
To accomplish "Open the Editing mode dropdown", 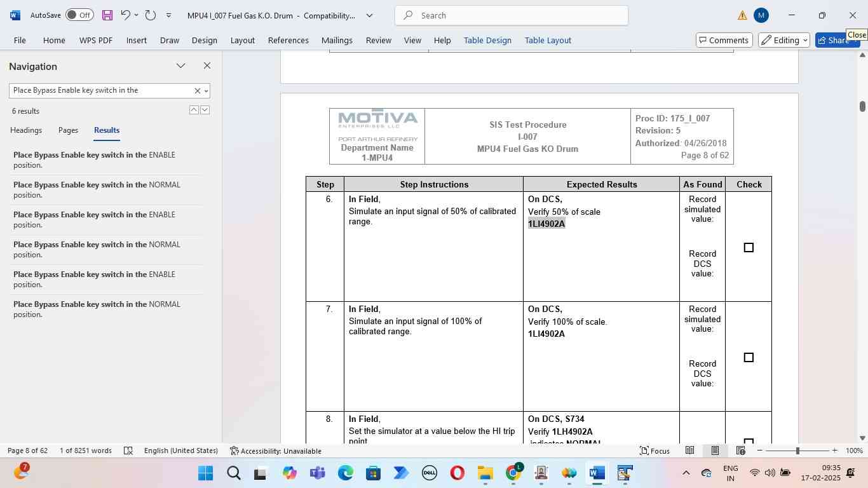I will coord(784,40).
